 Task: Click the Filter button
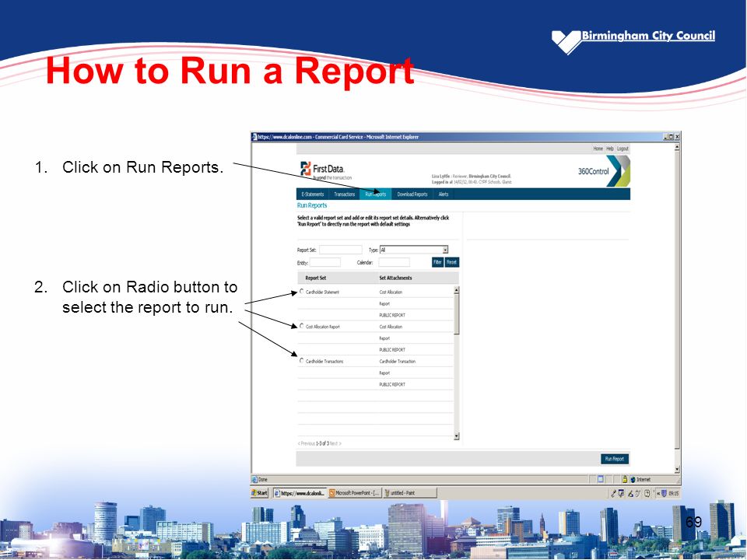pyautogui.click(x=438, y=262)
